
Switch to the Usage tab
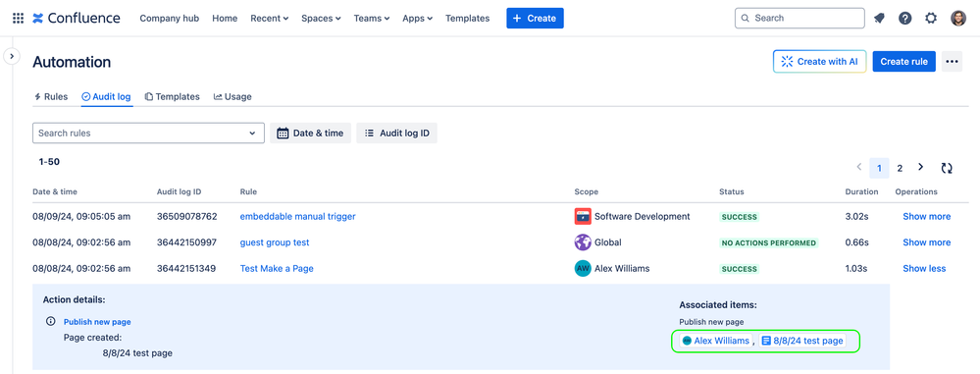tap(232, 97)
